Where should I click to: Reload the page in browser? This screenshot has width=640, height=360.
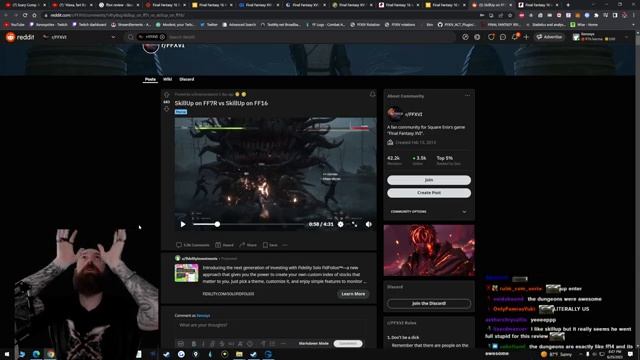25,15
